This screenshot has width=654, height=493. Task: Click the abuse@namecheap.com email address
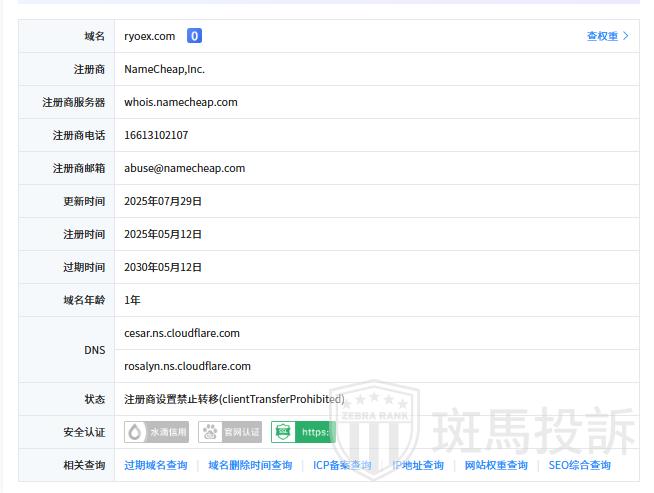pyautogui.click(x=184, y=168)
